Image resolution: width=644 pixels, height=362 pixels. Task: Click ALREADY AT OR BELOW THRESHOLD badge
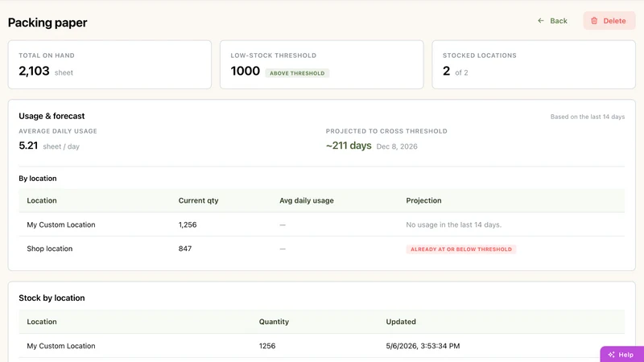pos(461,249)
